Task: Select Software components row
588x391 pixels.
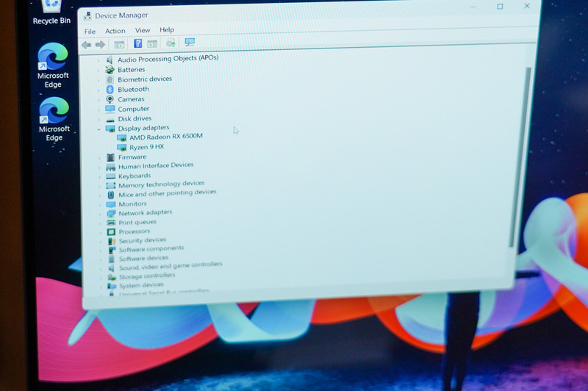Action: click(151, 248)
